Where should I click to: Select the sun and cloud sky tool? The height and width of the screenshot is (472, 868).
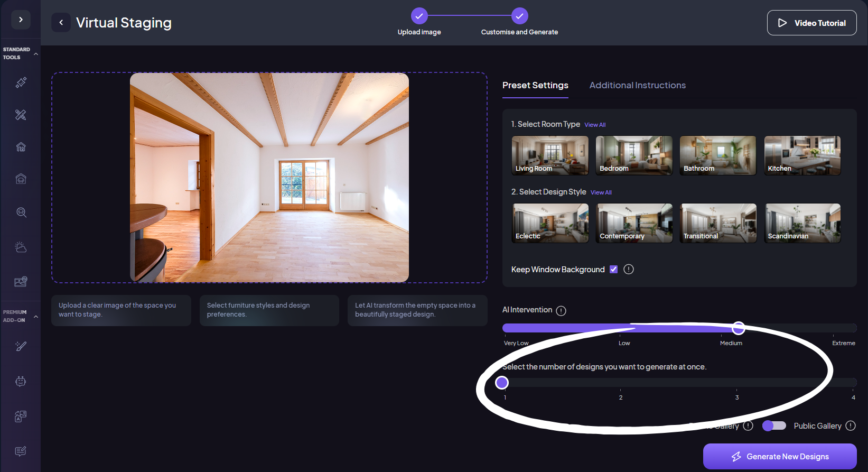click(21, 247)
